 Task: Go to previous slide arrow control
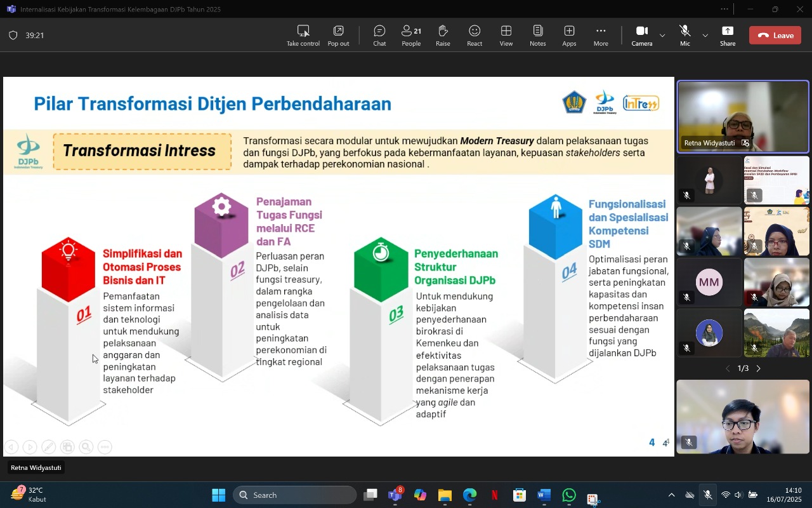click(x=11, y=447)
